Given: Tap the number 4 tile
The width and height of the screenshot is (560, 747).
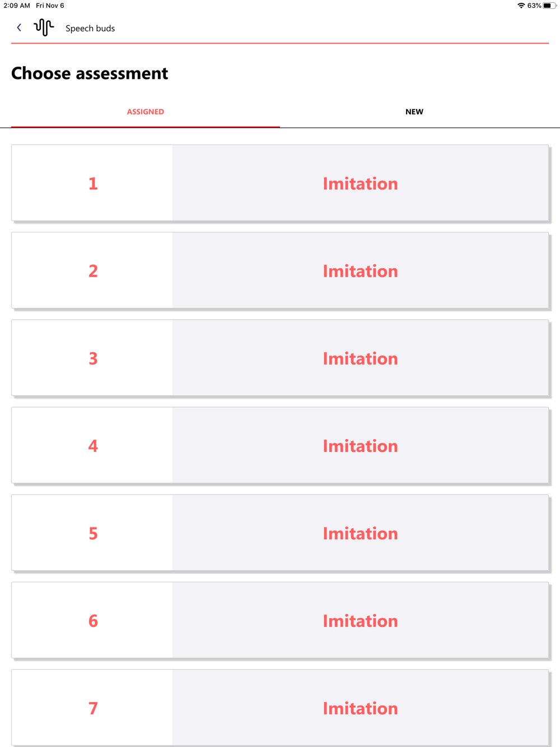Looking at the screenshot, I should point(93,446).
